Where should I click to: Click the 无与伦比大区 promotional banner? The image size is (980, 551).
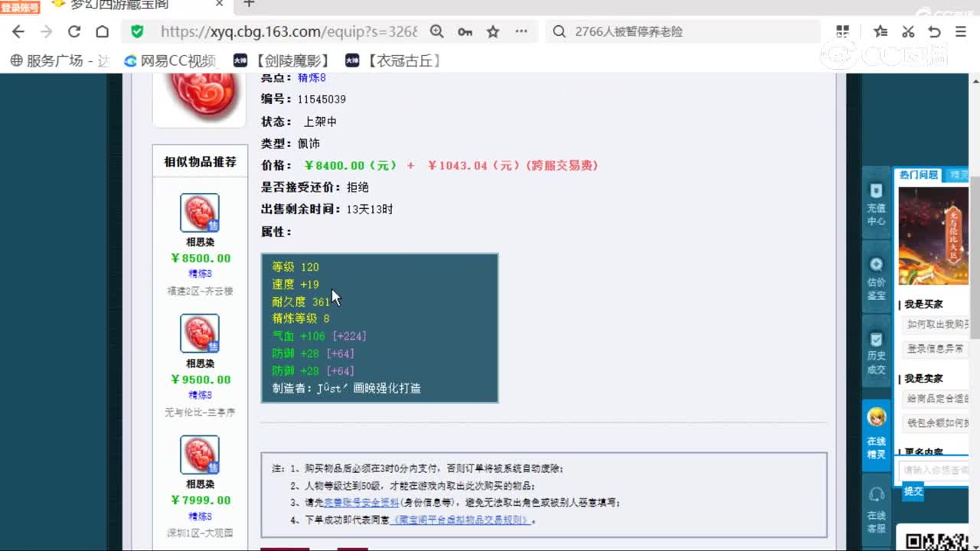[934, 236]
